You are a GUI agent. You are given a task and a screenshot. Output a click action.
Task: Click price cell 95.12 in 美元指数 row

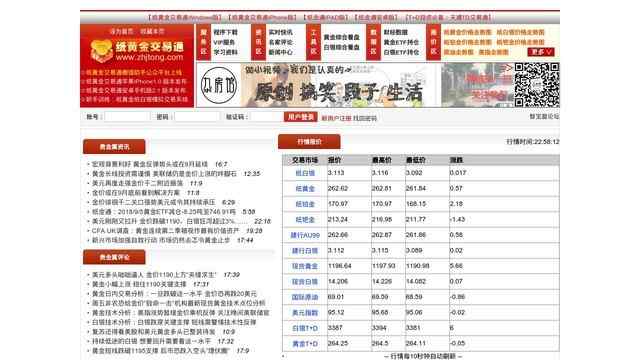[336, 312]
